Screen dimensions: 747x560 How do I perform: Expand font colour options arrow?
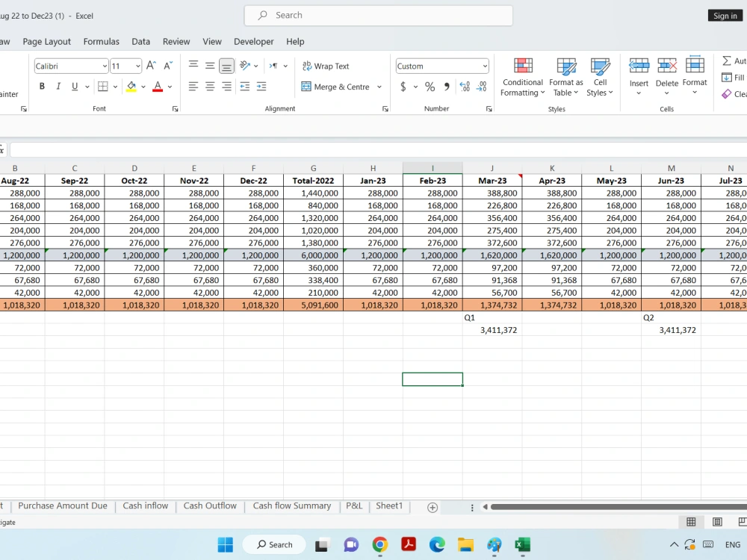[x=170, y=87]
